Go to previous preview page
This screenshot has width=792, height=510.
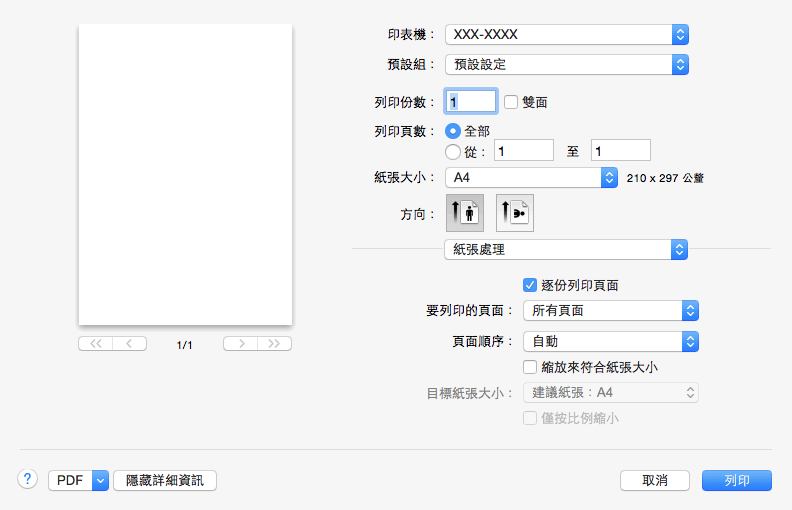(x=130, y=344)
